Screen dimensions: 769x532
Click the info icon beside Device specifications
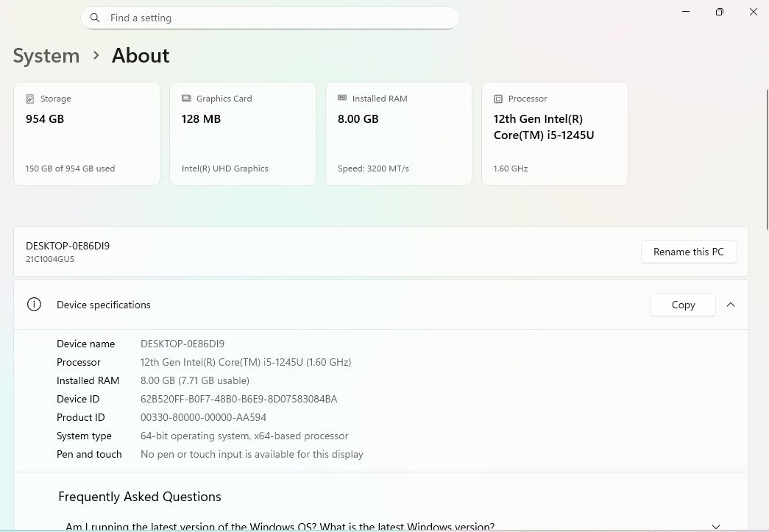pyautogui.click(x=34, y=305)
